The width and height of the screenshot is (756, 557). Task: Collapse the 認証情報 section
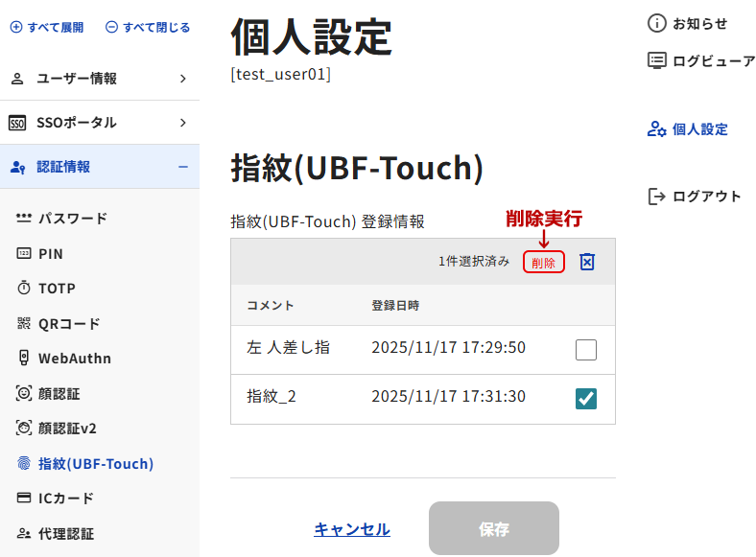coord(182,167)
